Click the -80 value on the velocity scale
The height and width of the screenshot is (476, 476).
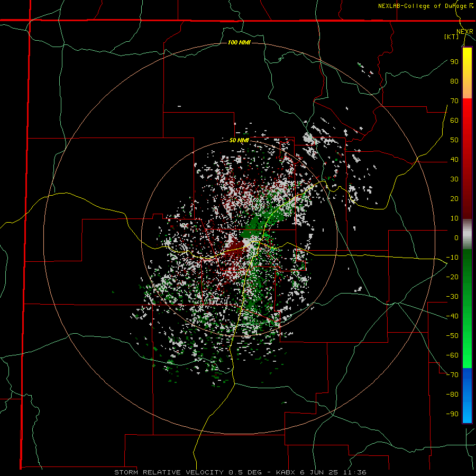(x=452, y=395)
